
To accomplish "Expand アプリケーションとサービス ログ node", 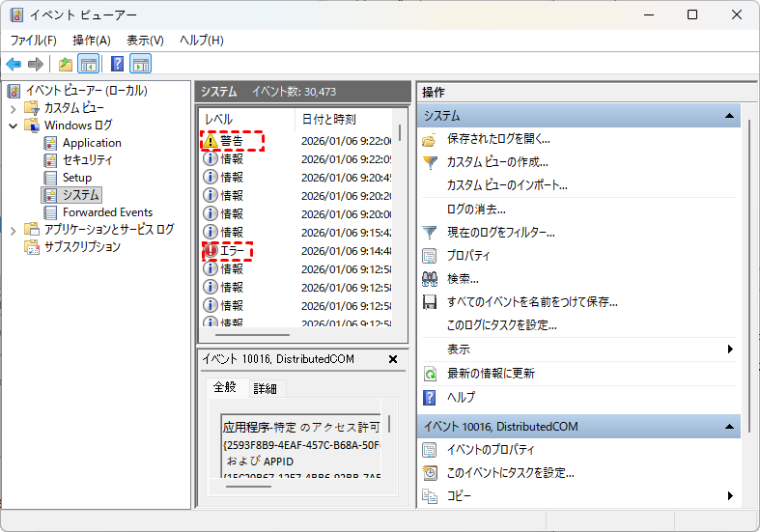I will 13,230.
